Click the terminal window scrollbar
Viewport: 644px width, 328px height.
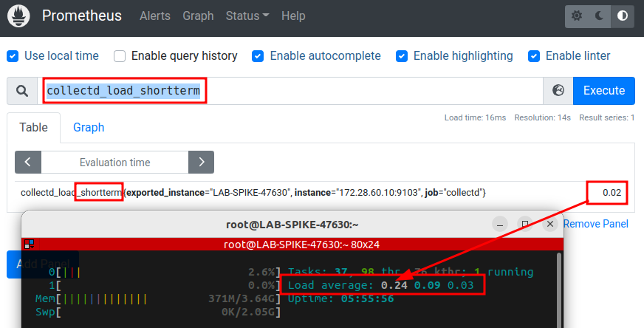point(558,290)
